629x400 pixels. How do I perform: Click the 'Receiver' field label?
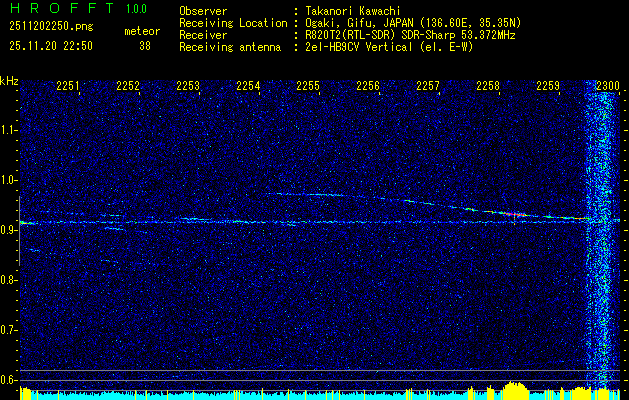[203, 35]
